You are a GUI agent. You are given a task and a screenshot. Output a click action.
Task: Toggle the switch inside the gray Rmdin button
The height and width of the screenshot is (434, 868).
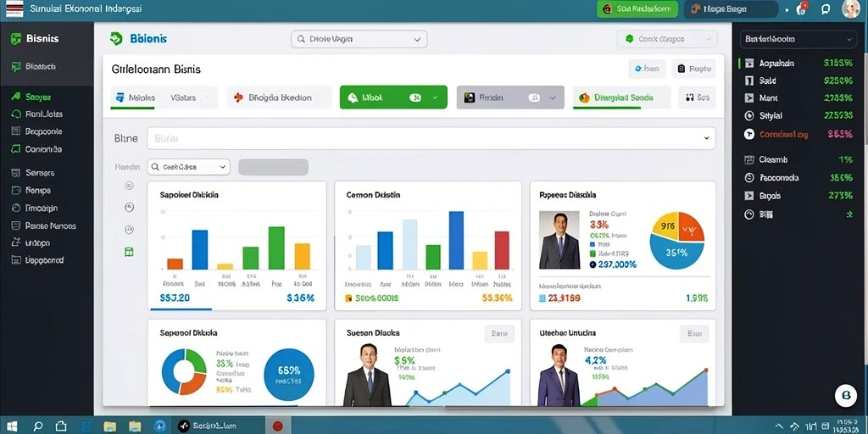click(534, 97)
